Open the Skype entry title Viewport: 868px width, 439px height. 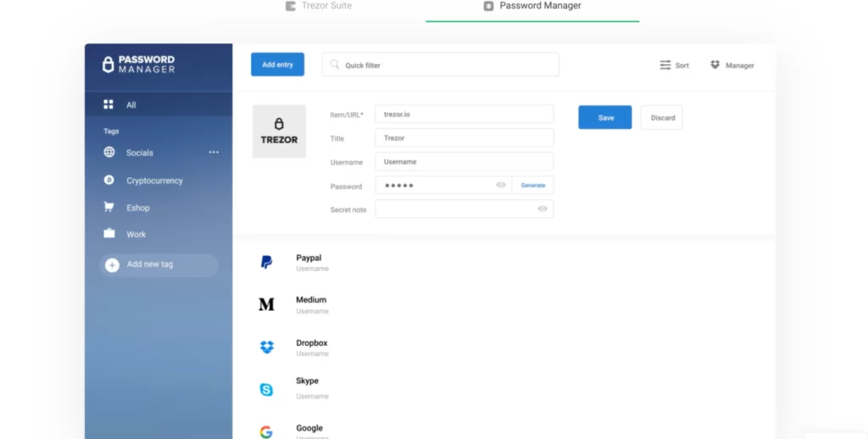pyautogui.click(x=307, y=381)
